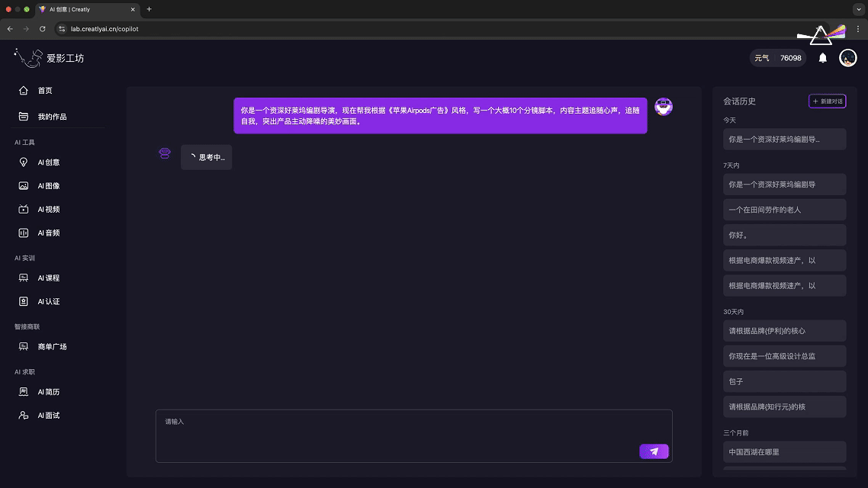Select the AI创意 lightbulb icon
Screen dimensions: 868x488
pyautogui.click(x=23, y=162)
